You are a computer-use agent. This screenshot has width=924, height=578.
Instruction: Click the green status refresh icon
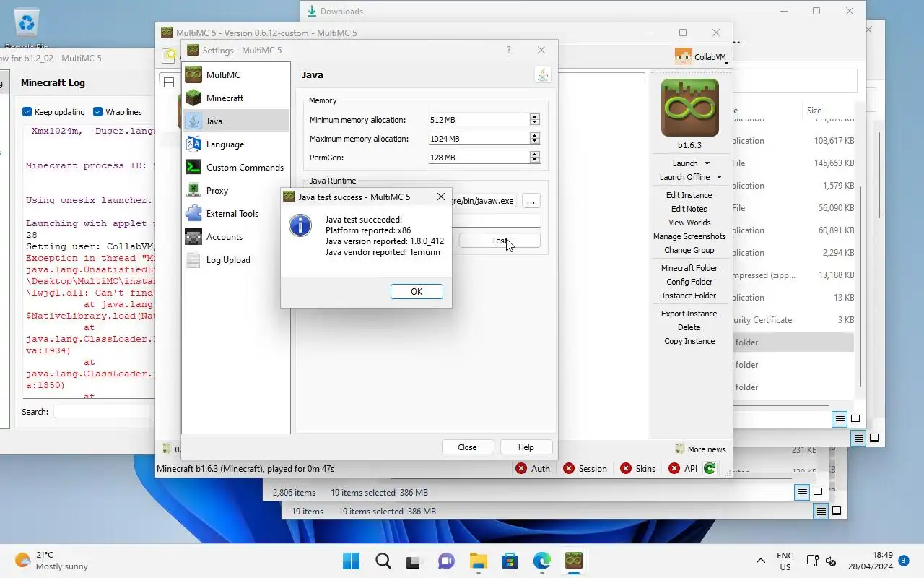pos(710,468)
